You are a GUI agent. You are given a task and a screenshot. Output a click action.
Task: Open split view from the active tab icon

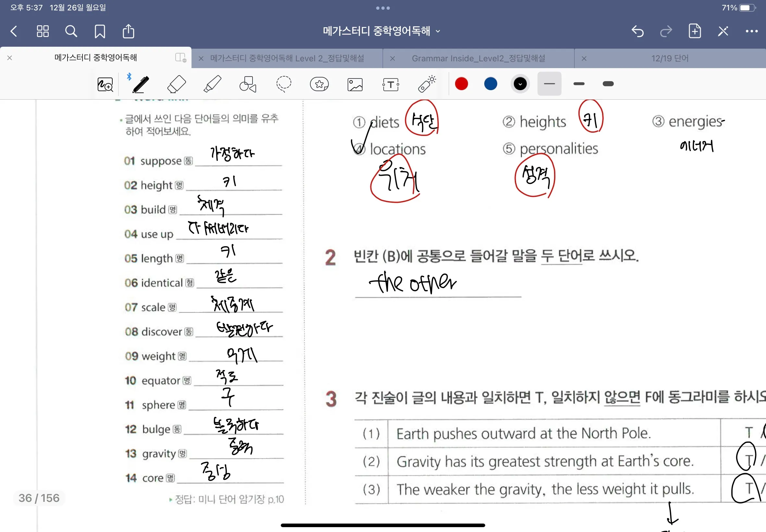pyautogui.click(x=180, y=57)
